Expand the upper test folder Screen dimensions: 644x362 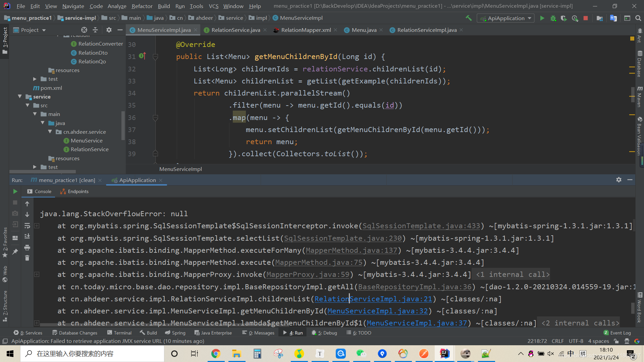(35, 79)
